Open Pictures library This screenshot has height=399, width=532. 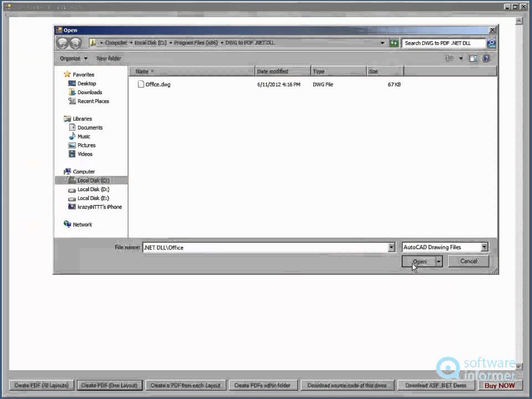pos(86,145)
